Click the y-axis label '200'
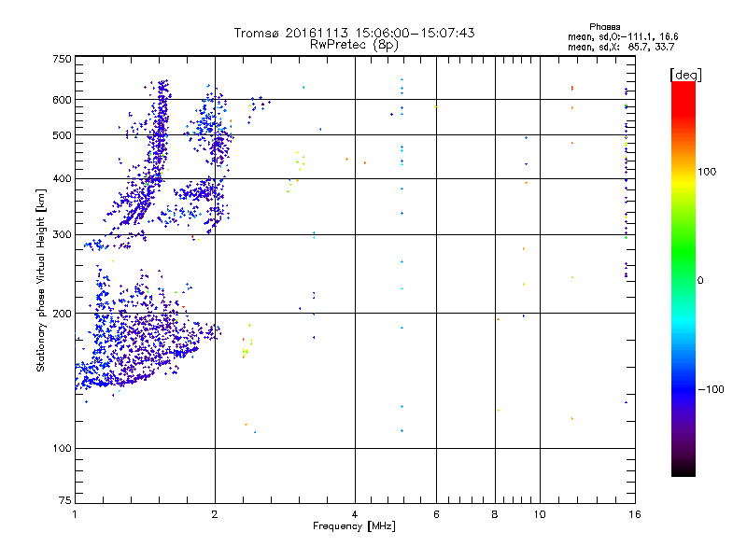 (62, 314)
